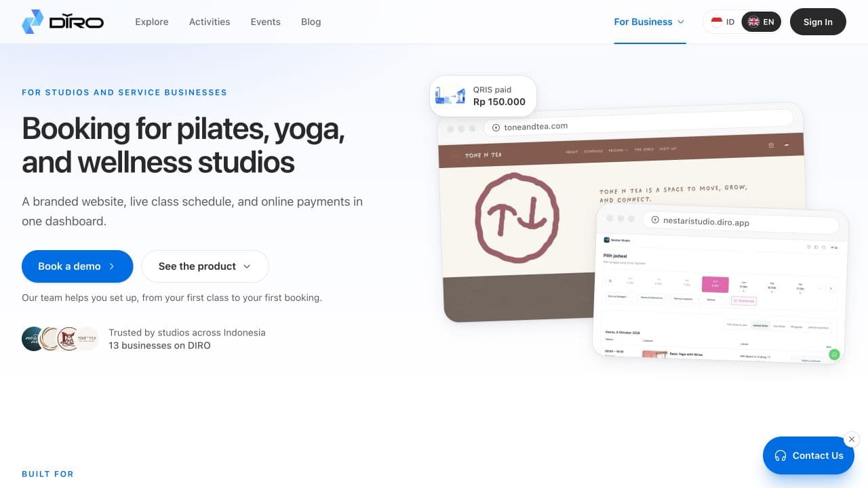Viewport: 868px width, 488px height.
Task: Click the site info icon beside toneandtea.com
Action: 496,127
